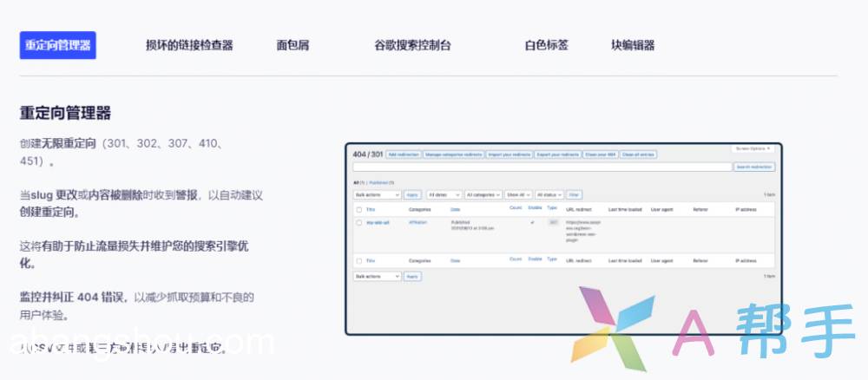
Task: Check the my-old-url row checkbox
Action: 358,223
